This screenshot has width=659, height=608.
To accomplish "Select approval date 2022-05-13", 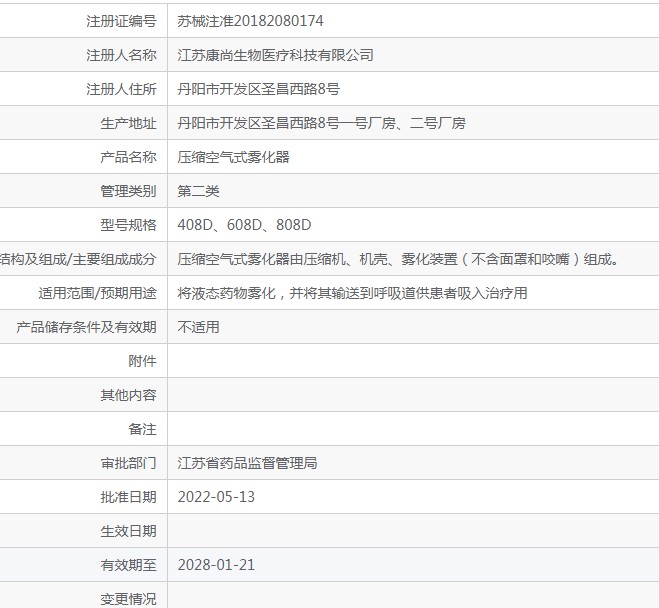I will click(216, 497).
